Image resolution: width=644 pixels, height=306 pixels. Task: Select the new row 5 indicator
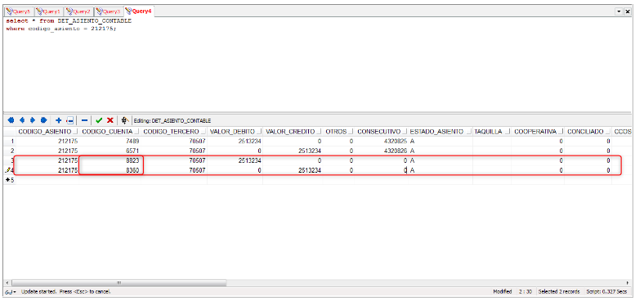tap(10, 180)
